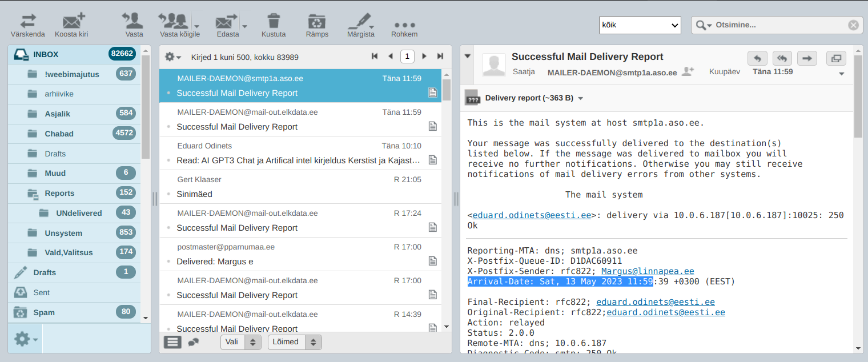The image size is (868, 362).
Task: Open Eduard Odinets read receipt message
Action: tap(300, 153)
